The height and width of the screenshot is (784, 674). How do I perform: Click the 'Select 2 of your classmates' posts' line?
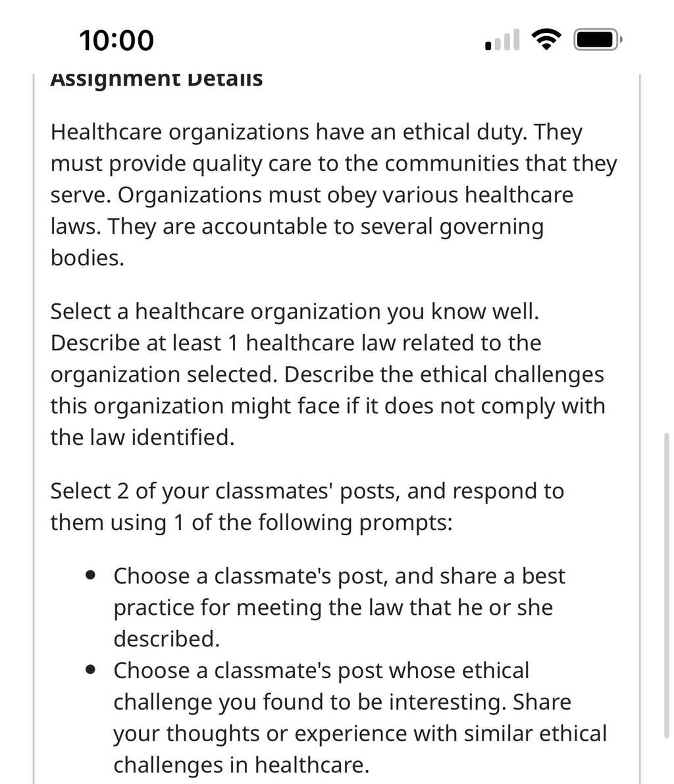pos(307,491)
